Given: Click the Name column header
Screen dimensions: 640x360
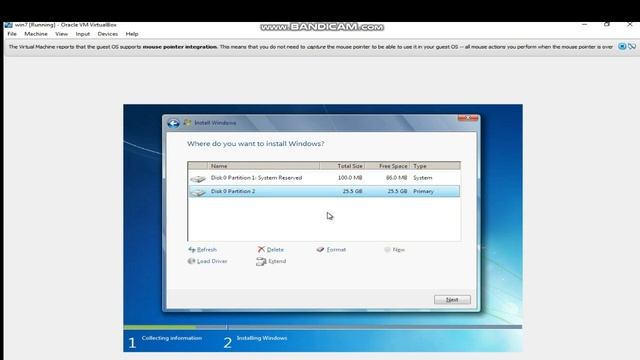Looking at the screenshot, I should (x=263, y=166).
